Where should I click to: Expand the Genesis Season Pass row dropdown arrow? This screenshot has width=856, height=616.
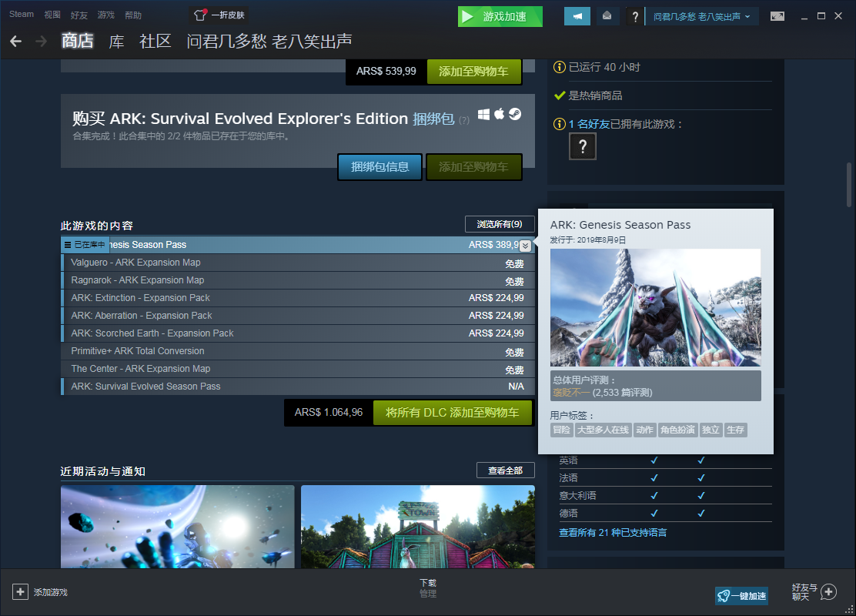point(525,246)
